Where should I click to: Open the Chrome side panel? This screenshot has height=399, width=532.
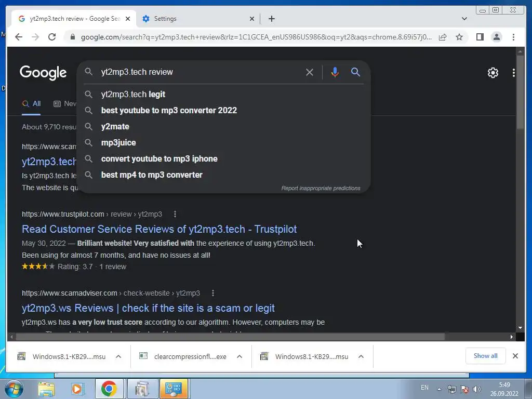(x=480, y=37)
